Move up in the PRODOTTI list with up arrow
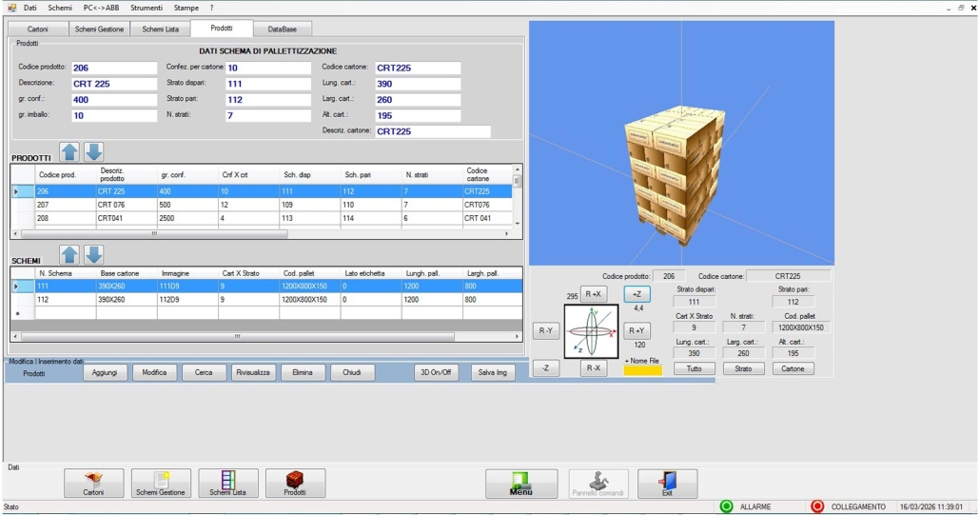 [70, 152]
